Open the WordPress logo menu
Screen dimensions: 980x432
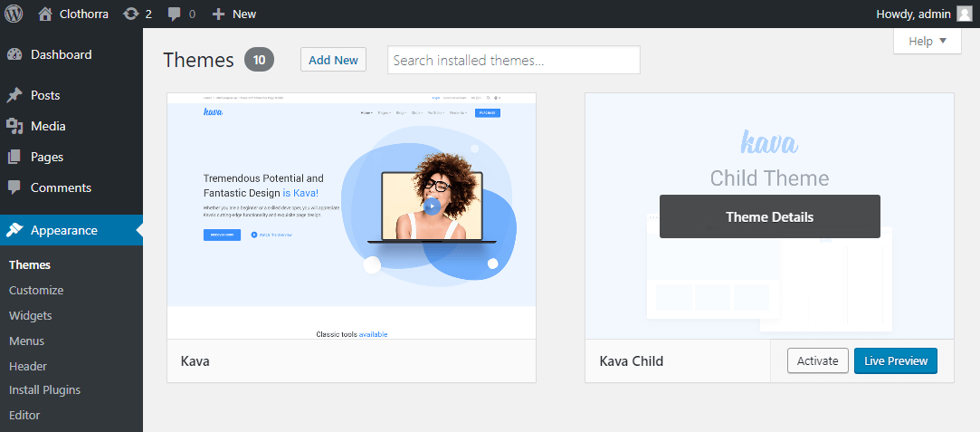tap(14, 14)
